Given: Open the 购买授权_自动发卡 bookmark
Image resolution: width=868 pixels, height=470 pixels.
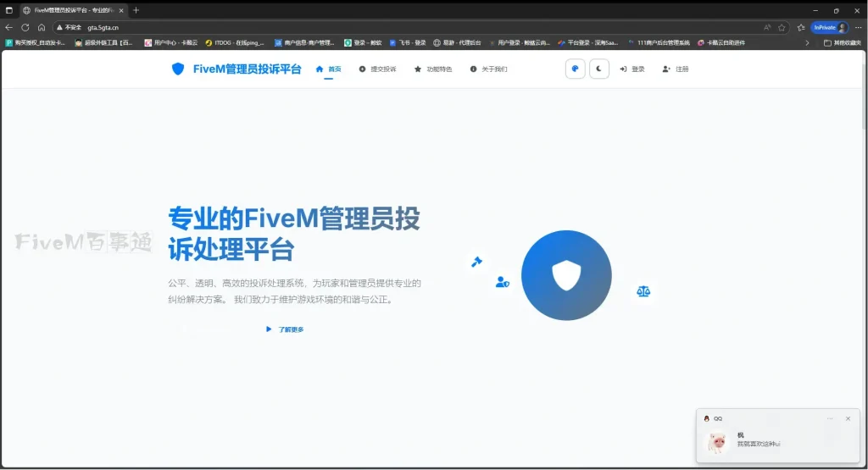Looking at the screenshot, I should click(35, 42).
